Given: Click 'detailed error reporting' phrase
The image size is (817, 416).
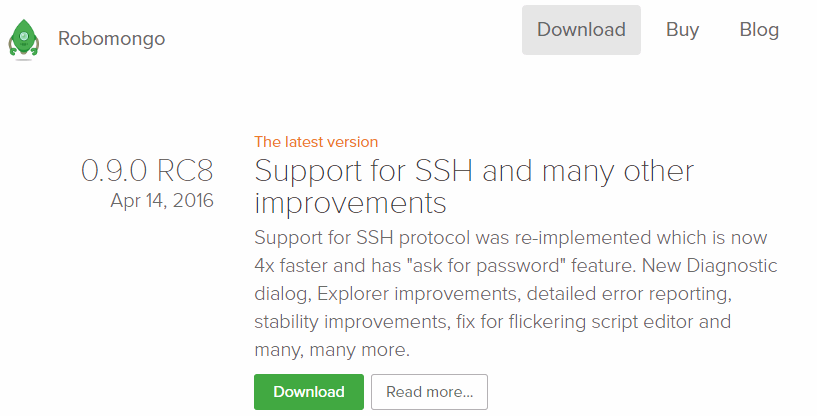Looking at the screenshot, I should 628,294.
